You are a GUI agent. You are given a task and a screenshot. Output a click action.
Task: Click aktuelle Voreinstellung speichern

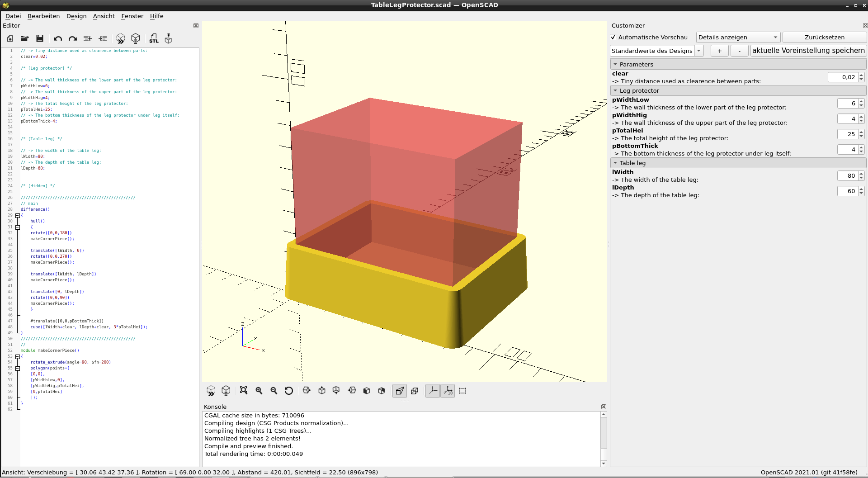point(808,51)
